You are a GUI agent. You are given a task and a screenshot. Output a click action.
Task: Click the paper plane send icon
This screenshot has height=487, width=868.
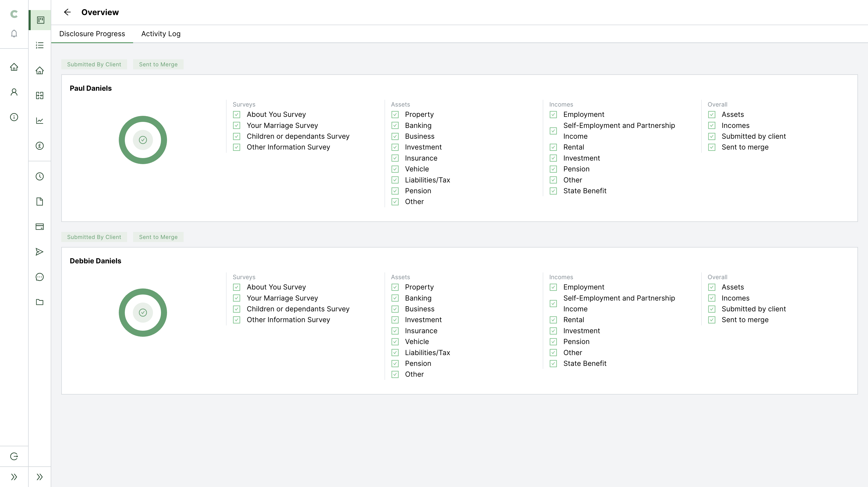(x=39, y=252)
